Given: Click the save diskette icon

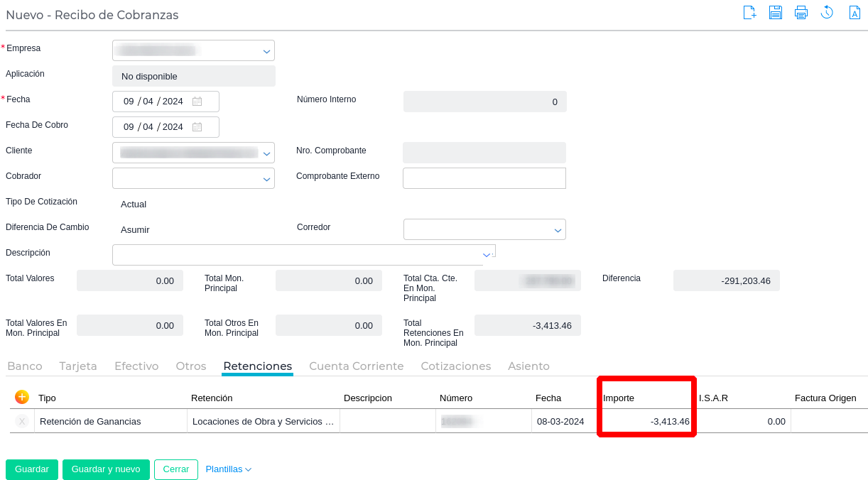Looking at the screenshot, I should [776, 13].
